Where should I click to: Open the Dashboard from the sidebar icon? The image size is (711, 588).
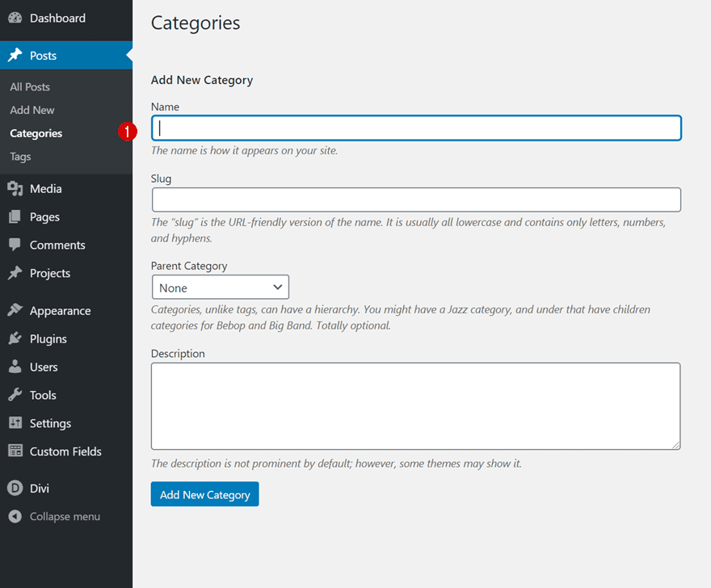tap(15, 18)
